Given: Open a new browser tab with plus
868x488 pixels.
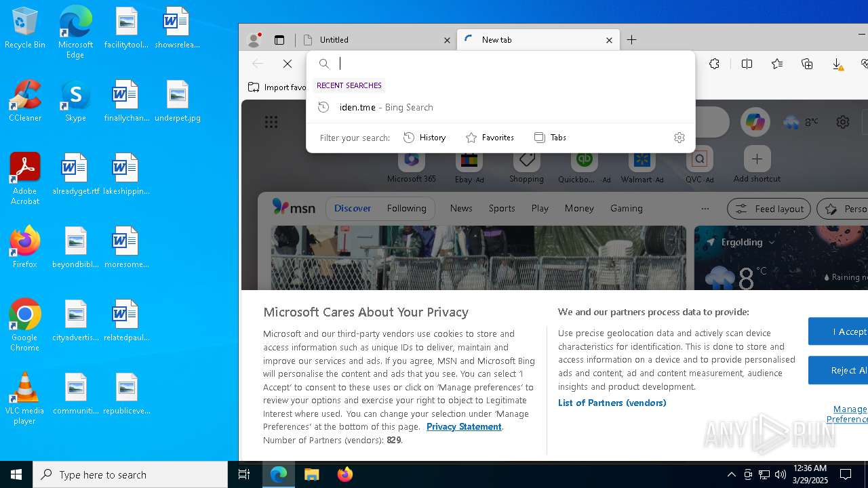Looking at the screenshot, I should coord(632,40).
